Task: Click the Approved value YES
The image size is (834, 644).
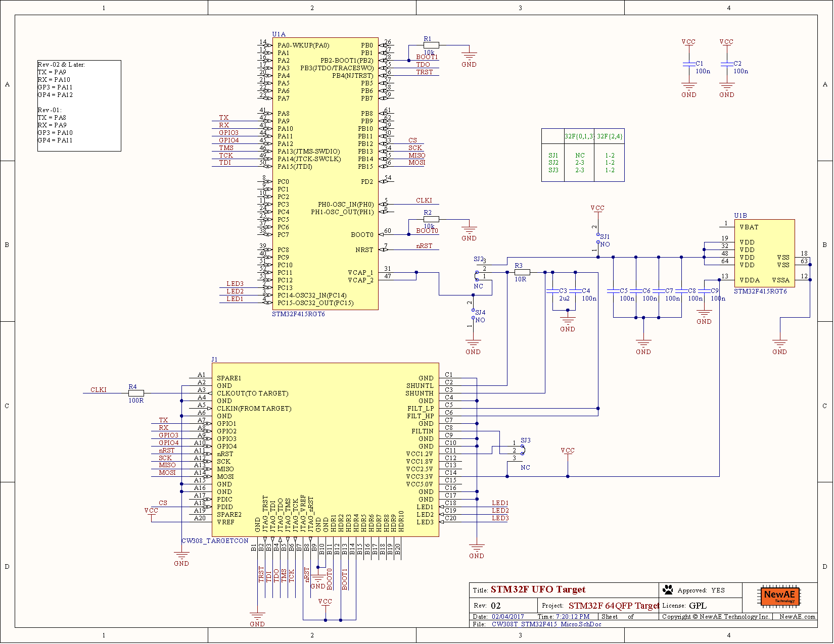Action: point(718,590)
